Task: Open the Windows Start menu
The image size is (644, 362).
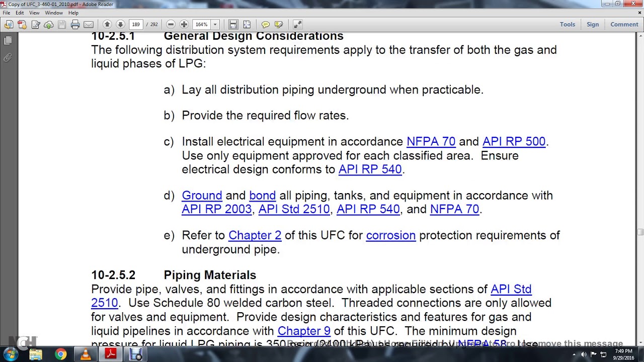Action: (x=11, y=354)
